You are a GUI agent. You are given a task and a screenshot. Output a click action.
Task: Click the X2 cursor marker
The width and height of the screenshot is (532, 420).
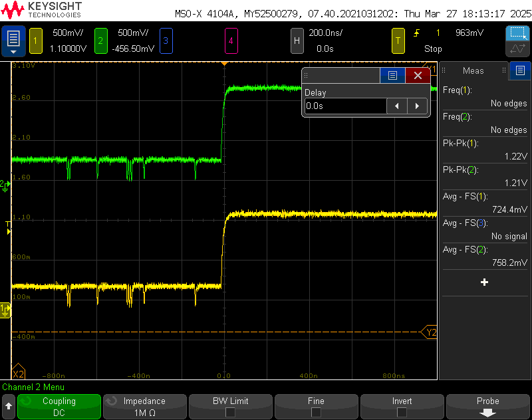18,372
